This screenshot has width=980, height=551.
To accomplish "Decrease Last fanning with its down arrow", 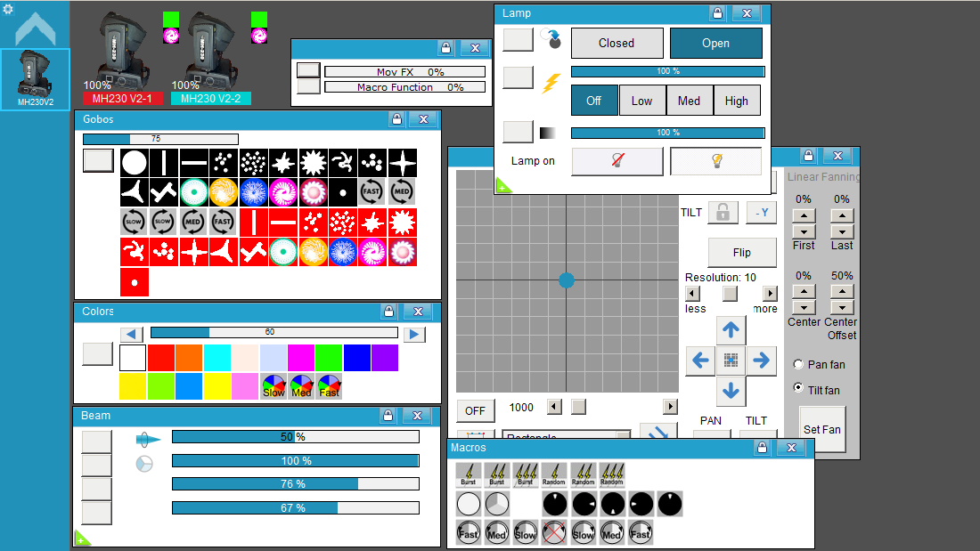I will 842,231.
